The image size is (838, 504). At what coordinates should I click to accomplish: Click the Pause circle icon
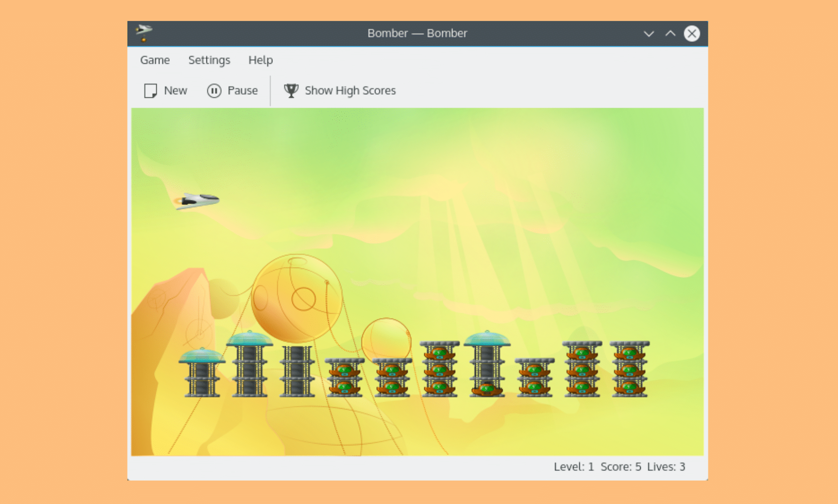[x=214, y=91]
